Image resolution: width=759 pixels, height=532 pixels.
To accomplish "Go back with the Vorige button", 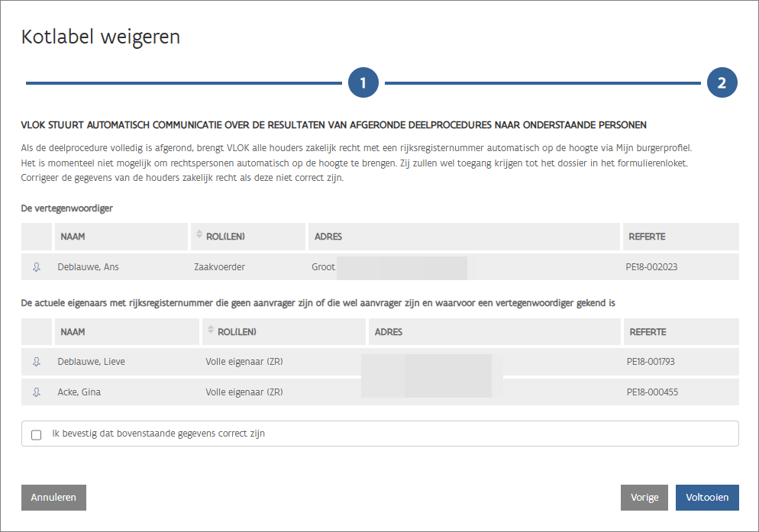I will click(x=644, y=498).
